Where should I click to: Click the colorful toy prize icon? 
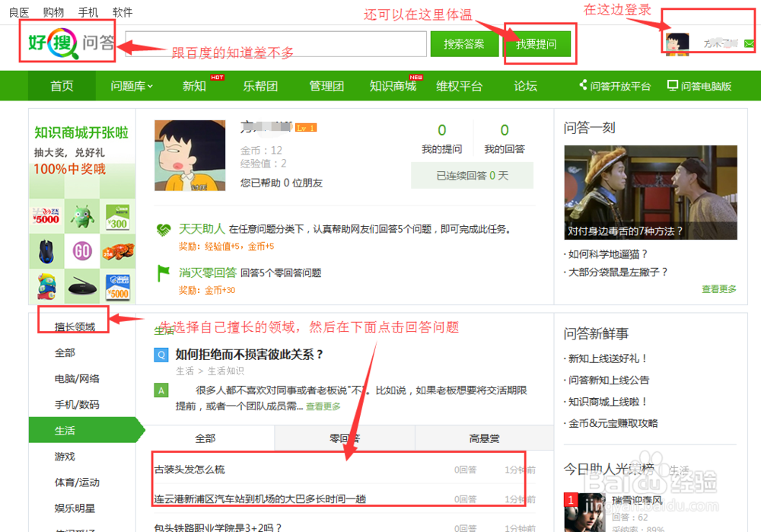pyautogui.click(x=46, y=286)
